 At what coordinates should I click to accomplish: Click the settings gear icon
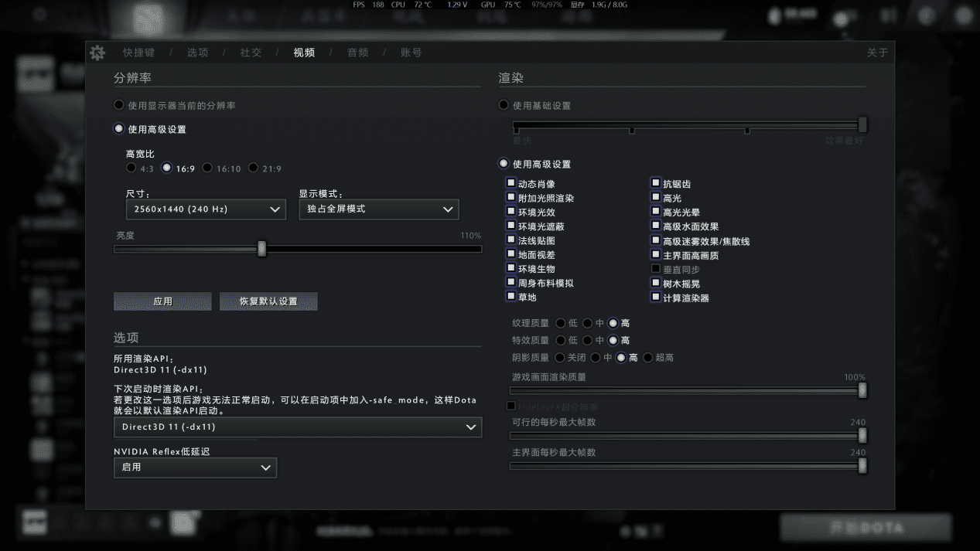click(97, 53)
